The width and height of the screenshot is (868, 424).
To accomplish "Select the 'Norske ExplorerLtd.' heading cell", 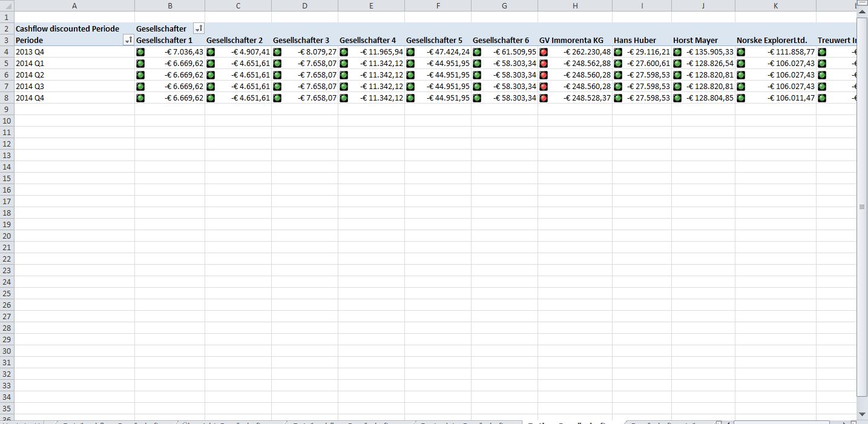I will [775, 40].
